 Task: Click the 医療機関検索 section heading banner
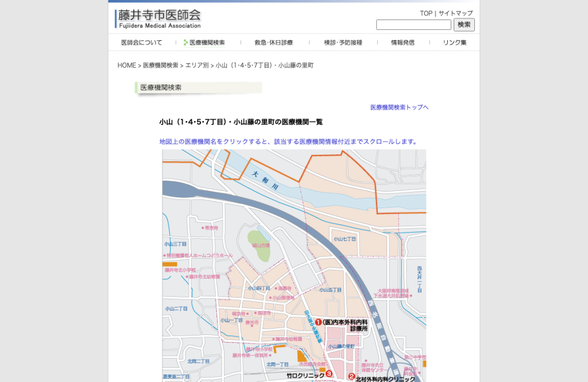pyautogui.click(x=198, y=88)
